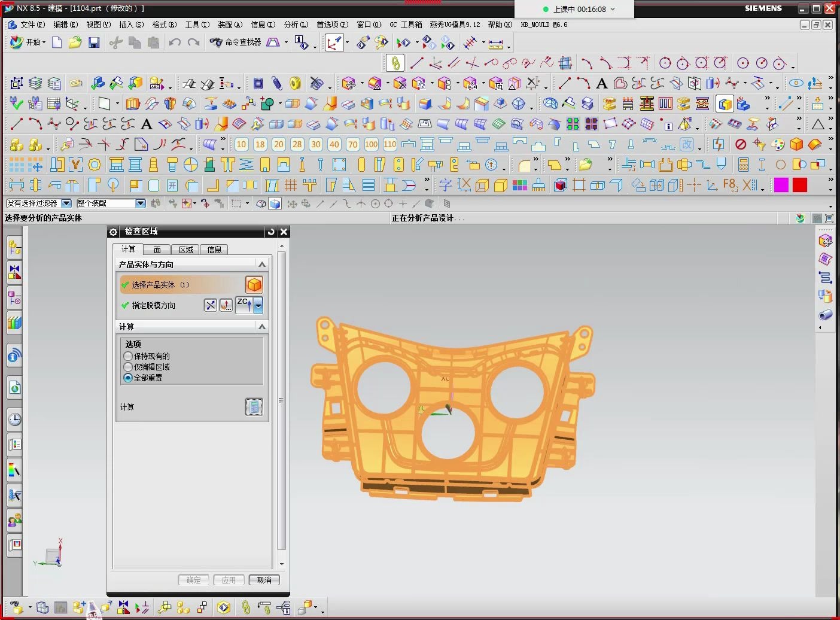Click the magenta color swatch
This screenshot has width=840, height=620.
coord(781,185)
